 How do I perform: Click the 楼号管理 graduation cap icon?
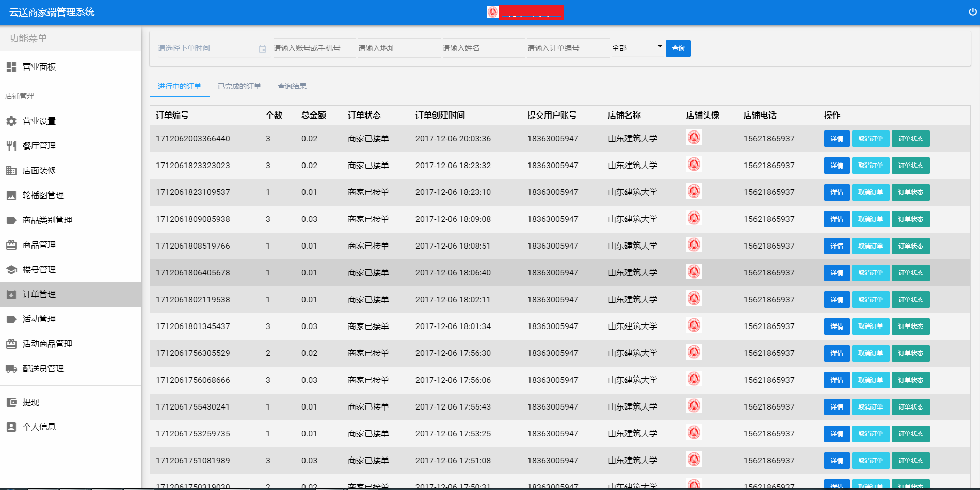coord(11,270)
